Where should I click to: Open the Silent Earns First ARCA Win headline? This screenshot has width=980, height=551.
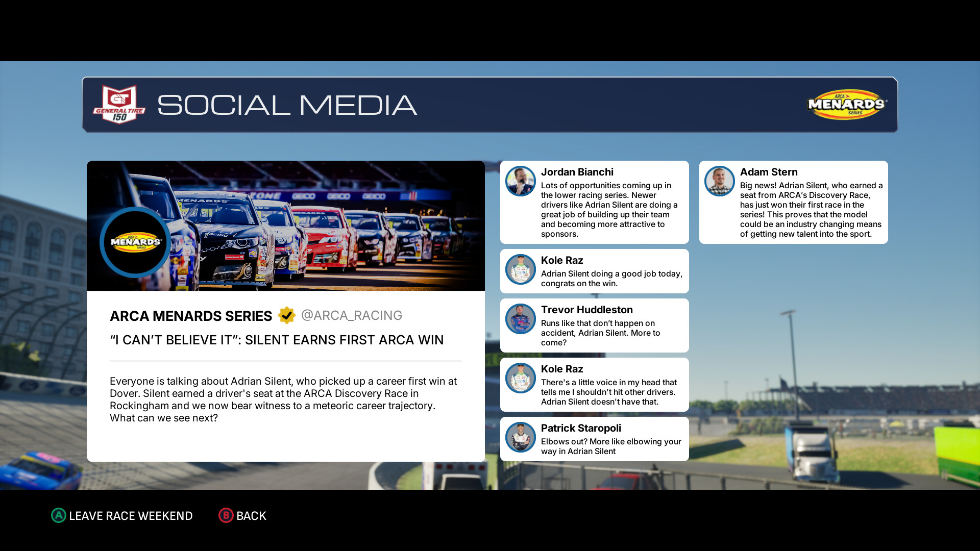277,340
